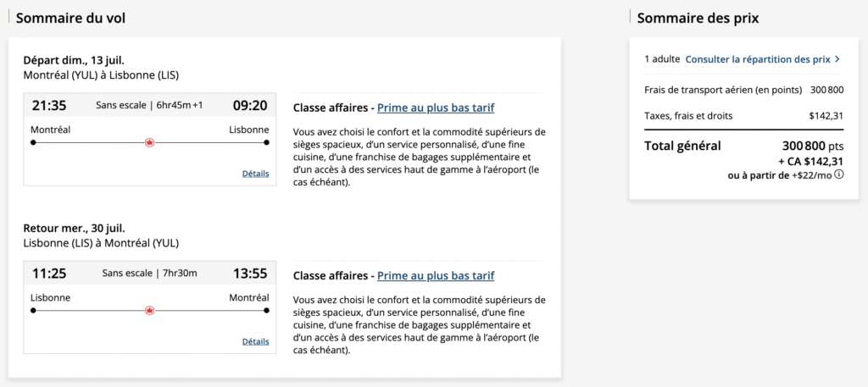868x387 pixels.
Task: Click the Montréal arrival dot on the return timeline
Action: 266,311
